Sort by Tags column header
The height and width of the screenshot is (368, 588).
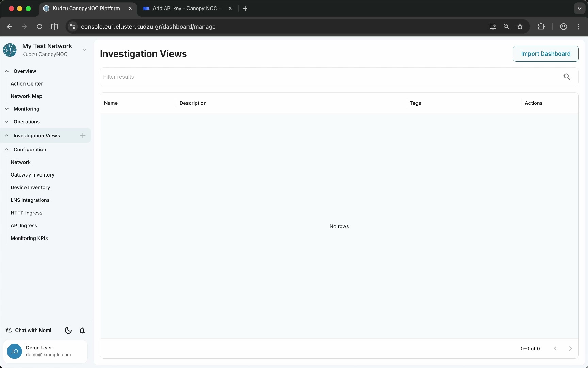[415, 103]
